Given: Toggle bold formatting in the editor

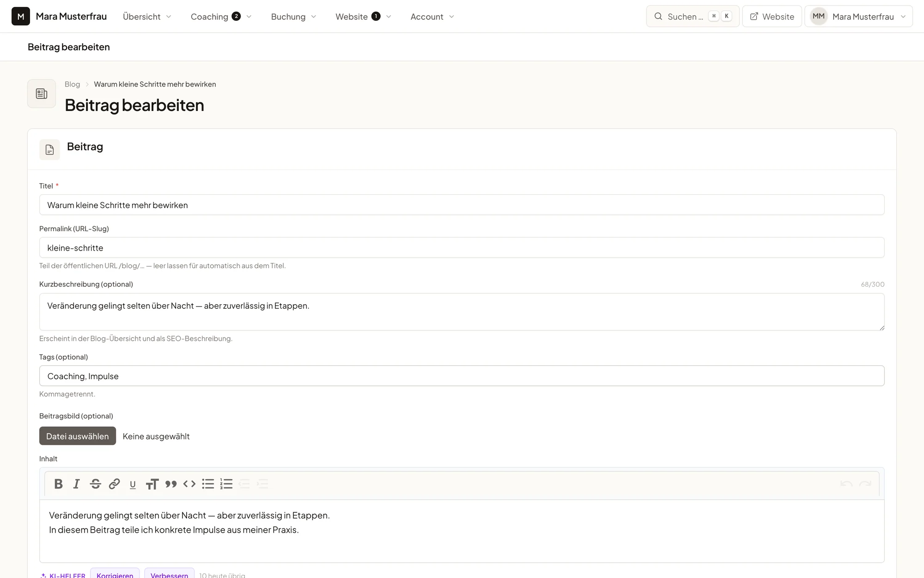Looking at the screenshot, I should coord(58,484).
